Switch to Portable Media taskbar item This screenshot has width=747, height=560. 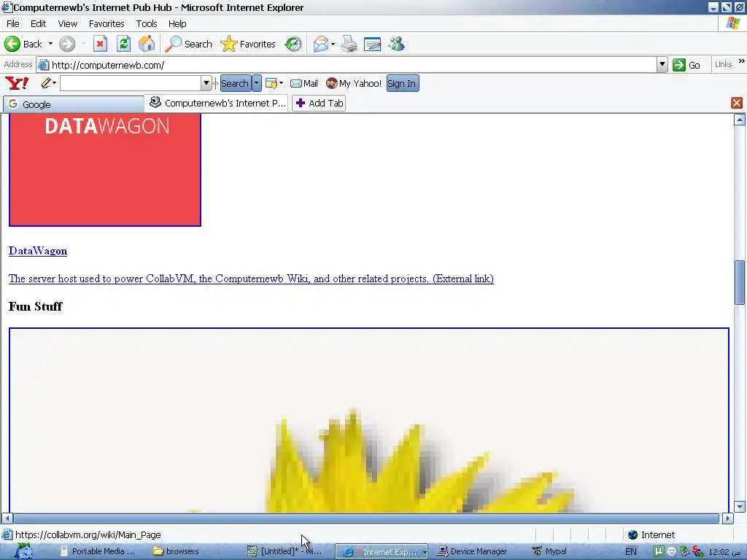click(x=98, y=551)
